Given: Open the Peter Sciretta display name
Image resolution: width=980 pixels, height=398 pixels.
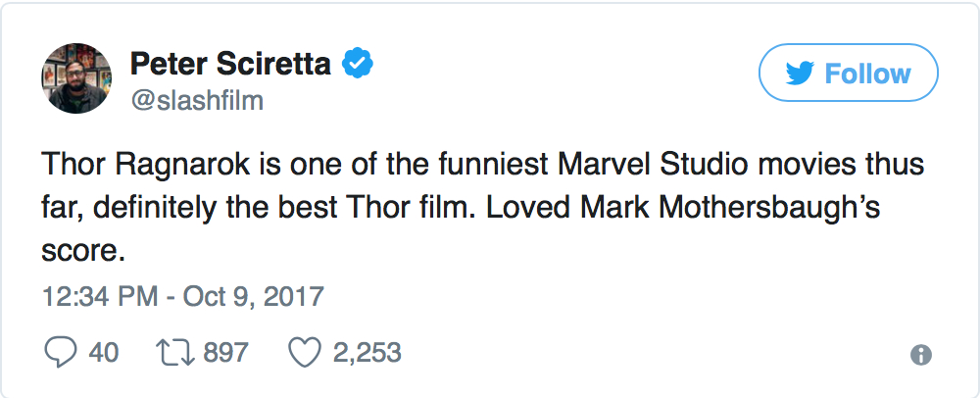Looking at the screenshot, I should 230,65.
